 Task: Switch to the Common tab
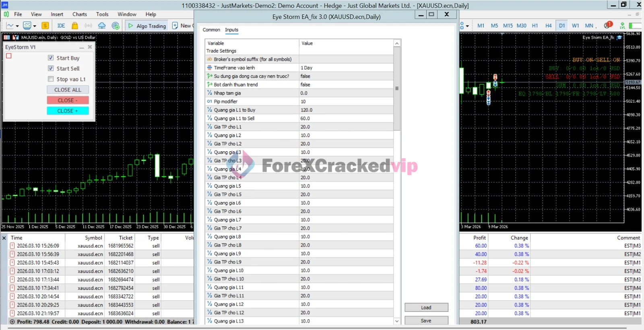click(211, 30)
